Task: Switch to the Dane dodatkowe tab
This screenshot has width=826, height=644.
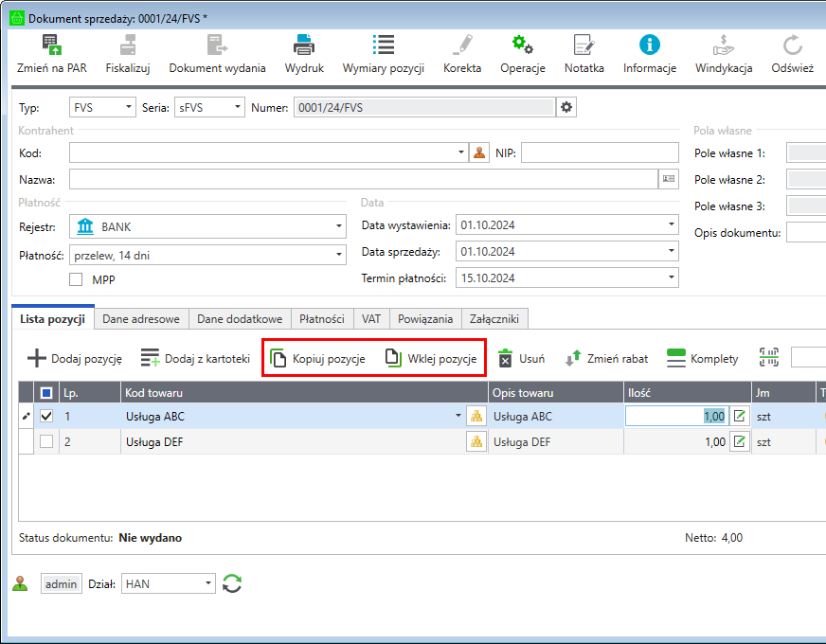Action: tap(240, 319)
